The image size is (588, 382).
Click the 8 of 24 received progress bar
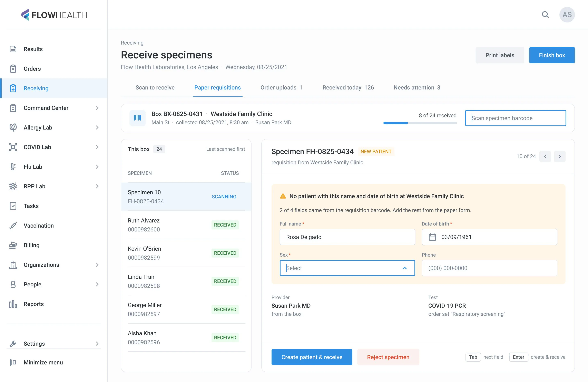click(420, 123)
